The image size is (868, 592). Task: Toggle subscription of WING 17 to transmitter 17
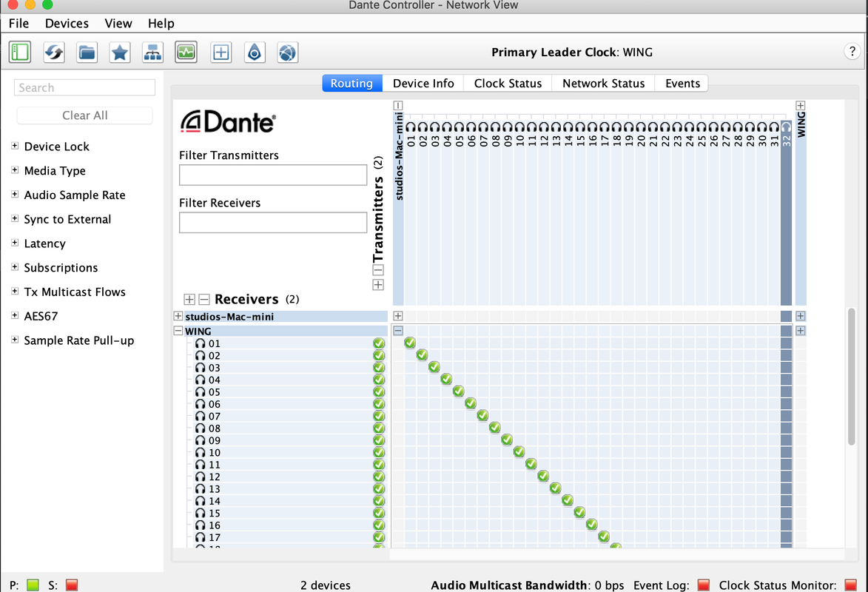pos(604,536)
